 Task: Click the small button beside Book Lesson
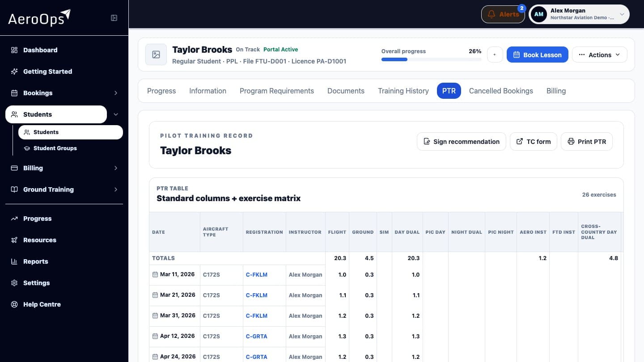(x=495, y=55)
